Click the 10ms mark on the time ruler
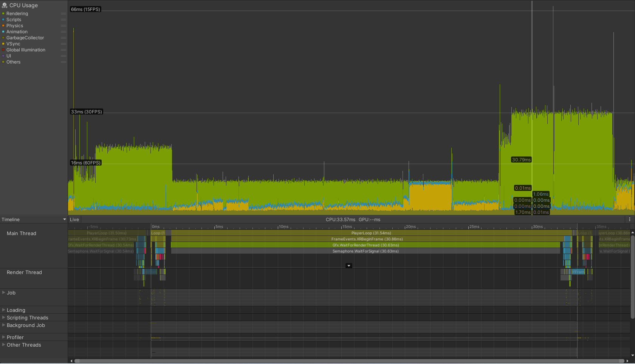The height and width of the screenshot is (364, 635). (x=283, y=227)
